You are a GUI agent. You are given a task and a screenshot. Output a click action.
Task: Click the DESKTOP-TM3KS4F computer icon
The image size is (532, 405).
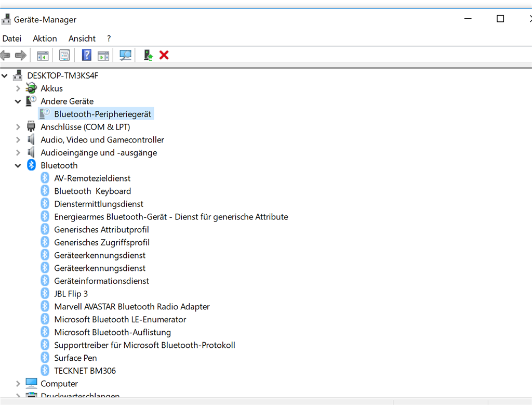(x=18, y=75)
